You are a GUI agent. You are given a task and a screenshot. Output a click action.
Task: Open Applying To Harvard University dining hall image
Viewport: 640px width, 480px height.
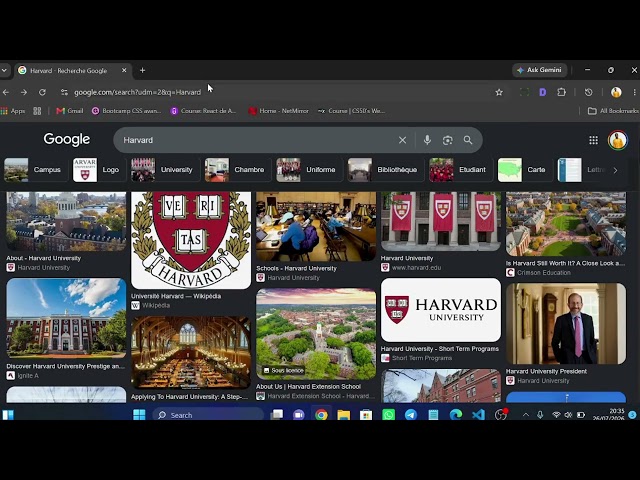tap(191, 352)
